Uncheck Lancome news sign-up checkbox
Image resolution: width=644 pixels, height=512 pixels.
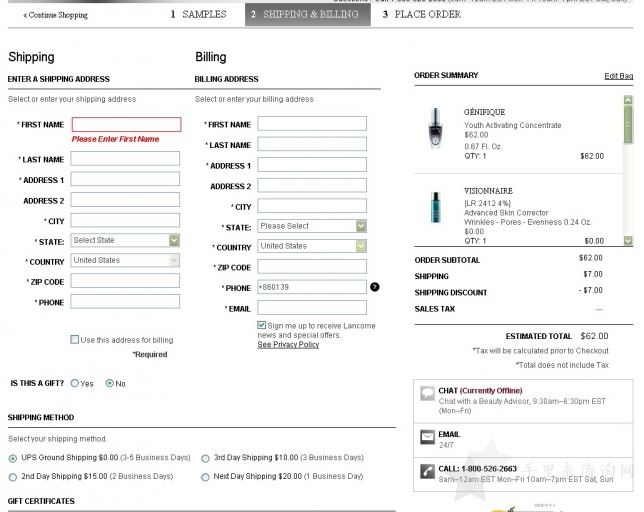click(262, 325)
